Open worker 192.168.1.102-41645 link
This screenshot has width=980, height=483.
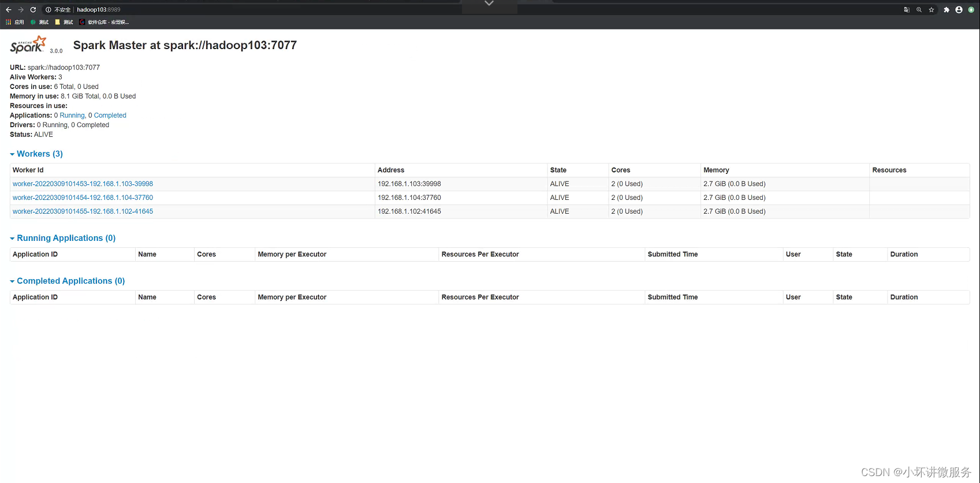click(83, 211)
